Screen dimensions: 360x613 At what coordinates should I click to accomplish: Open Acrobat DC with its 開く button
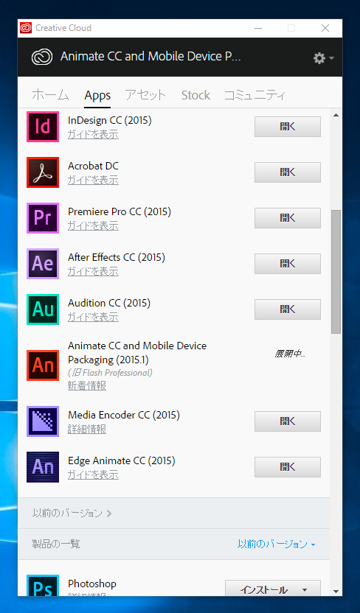click(287, 172)
